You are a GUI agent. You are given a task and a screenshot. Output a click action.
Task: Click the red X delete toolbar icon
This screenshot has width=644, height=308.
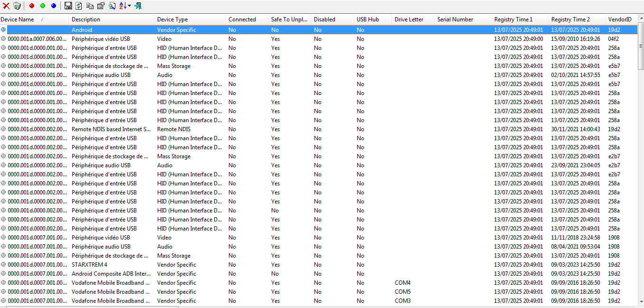coord(6,6)
